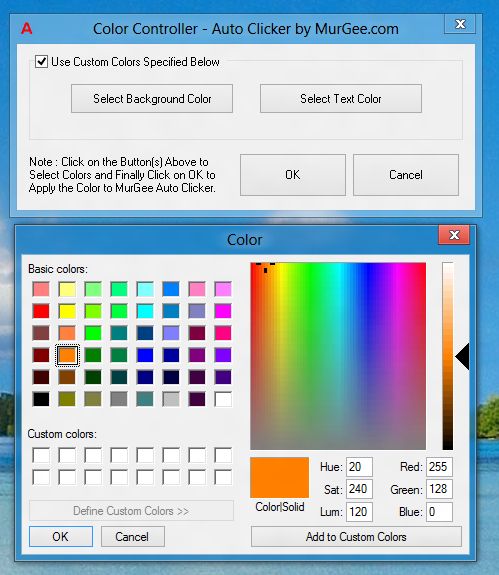Pick the dark red maroon swatch

click(41, 355)
